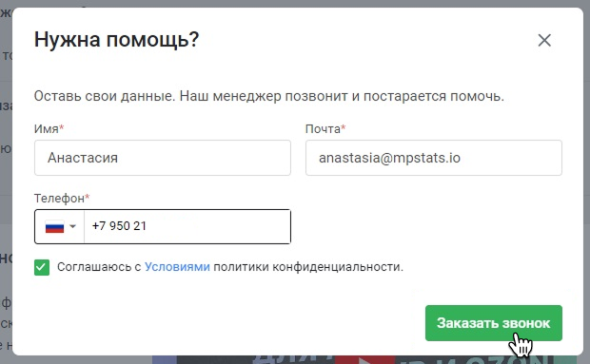Uncheck the privacy policy agreement checkbox
The height and width of the screenshot is (364, 590).
pos(42,267)
